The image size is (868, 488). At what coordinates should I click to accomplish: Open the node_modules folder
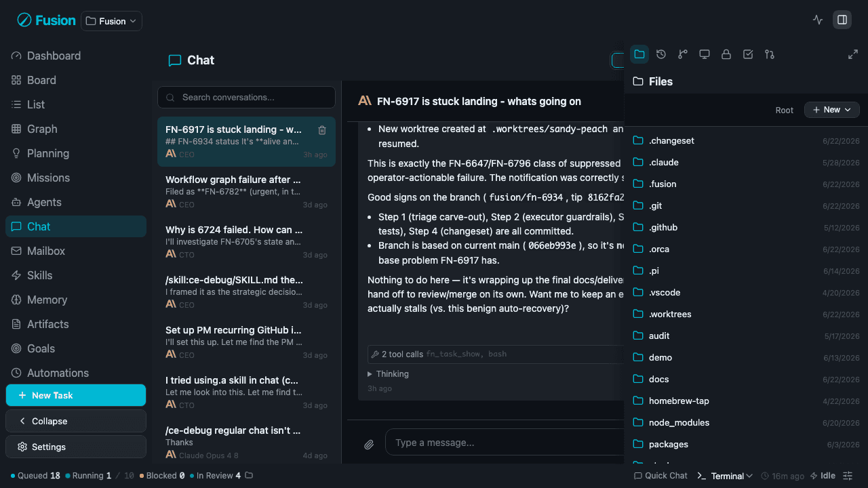(746, 422)
